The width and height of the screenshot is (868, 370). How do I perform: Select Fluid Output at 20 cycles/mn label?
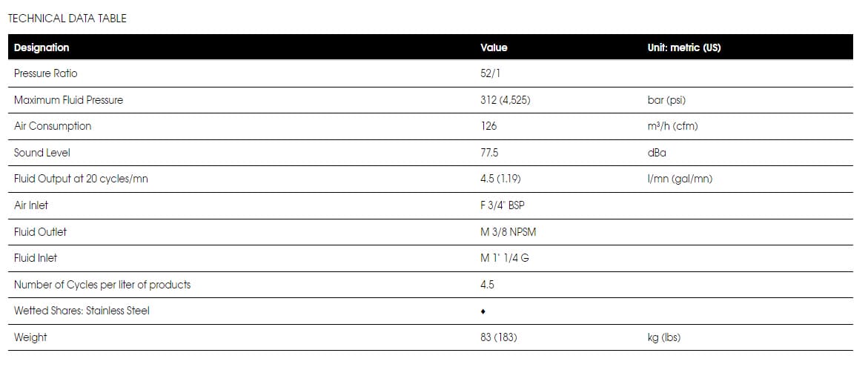click(81, 179)
